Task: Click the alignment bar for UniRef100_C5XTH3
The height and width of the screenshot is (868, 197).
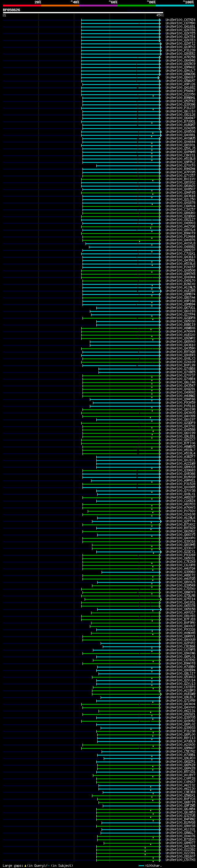Action: click(x=129, y=860)
